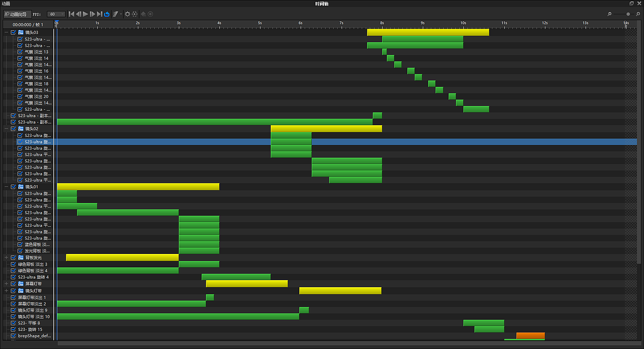
Task: Click the 00:00:000 / 帧 1 time field
Action: point(28,24)
